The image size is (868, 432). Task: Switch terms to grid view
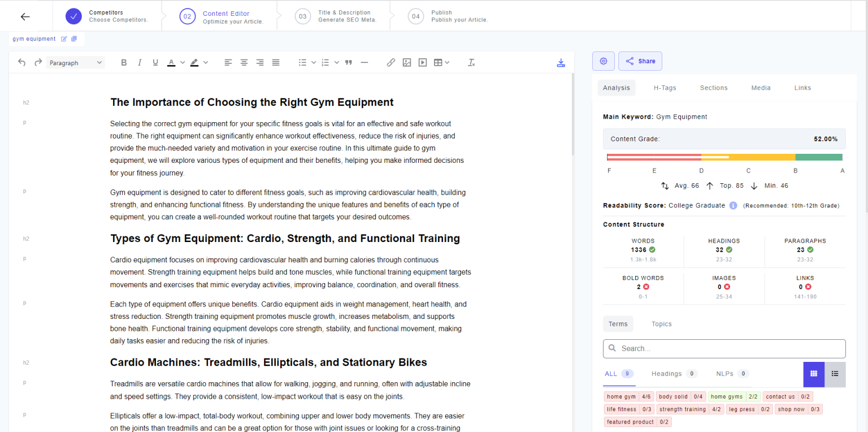[x=814, y=374]
